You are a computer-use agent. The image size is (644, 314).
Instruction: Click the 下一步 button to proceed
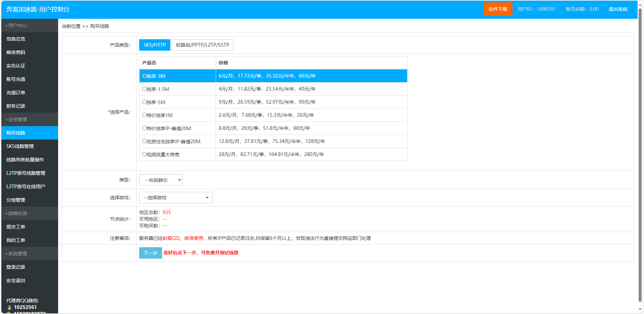(150, 253)
